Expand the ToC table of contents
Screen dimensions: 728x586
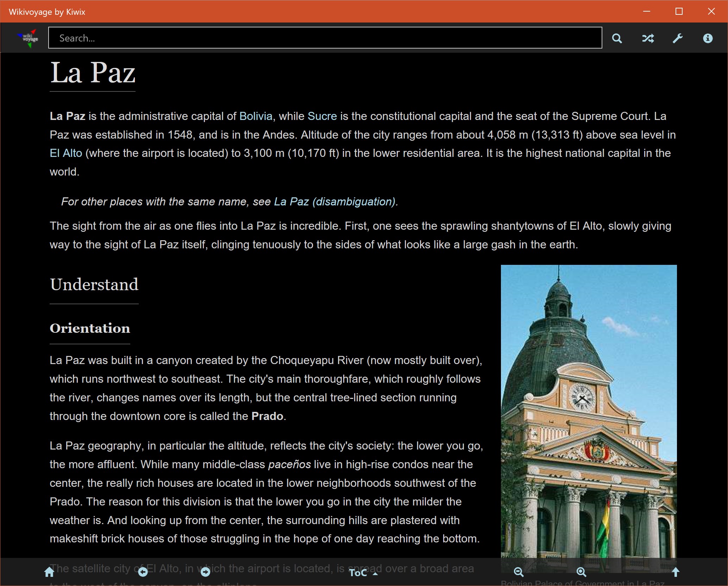[x=363, y=573]
